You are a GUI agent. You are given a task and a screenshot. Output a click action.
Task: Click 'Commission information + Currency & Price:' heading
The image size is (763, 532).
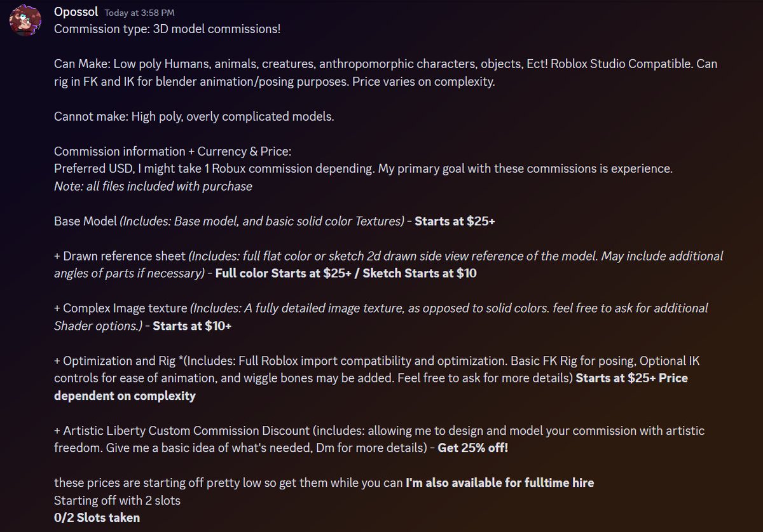coord(172,152)
